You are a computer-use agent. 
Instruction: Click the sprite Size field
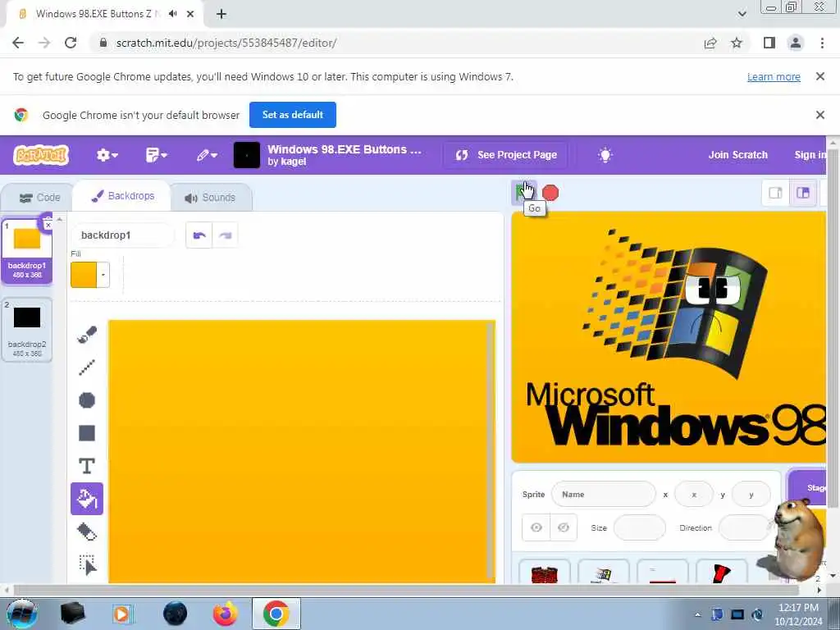tap(639, 527)
